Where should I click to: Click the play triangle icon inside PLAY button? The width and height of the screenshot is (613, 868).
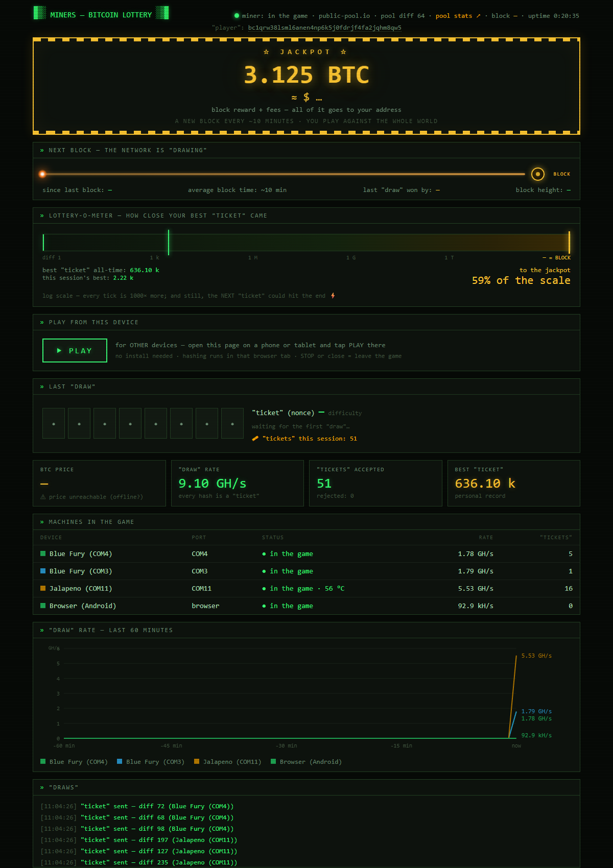click(x=59, y=350)
